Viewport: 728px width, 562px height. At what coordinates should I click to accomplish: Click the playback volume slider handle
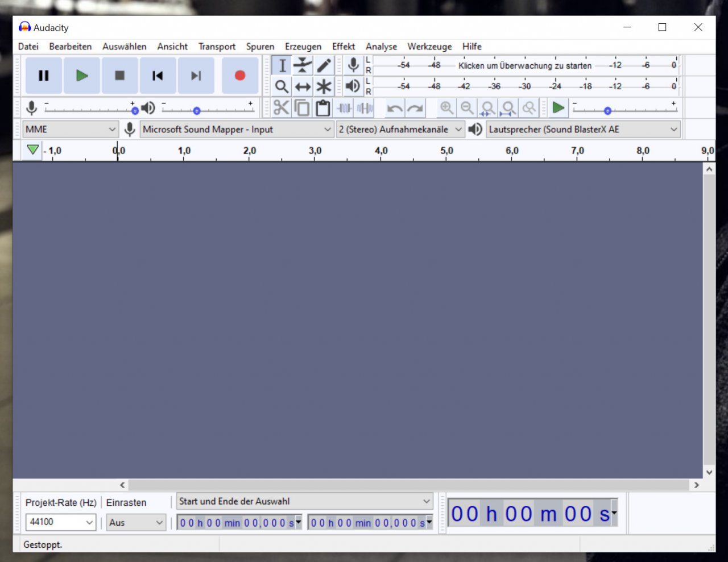[x=197, y=111]
